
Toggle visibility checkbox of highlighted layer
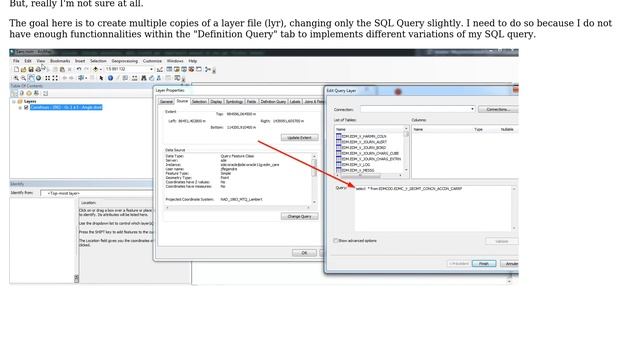point(26,107)
